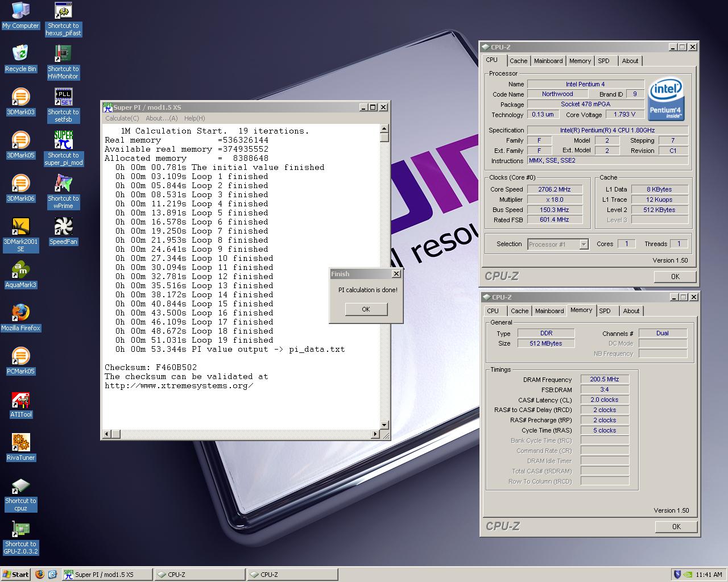Viewport: 728px width, 582px height.
Task: Open Shortcut to hexus_pifast icon
Action: (x=63, y=19)
